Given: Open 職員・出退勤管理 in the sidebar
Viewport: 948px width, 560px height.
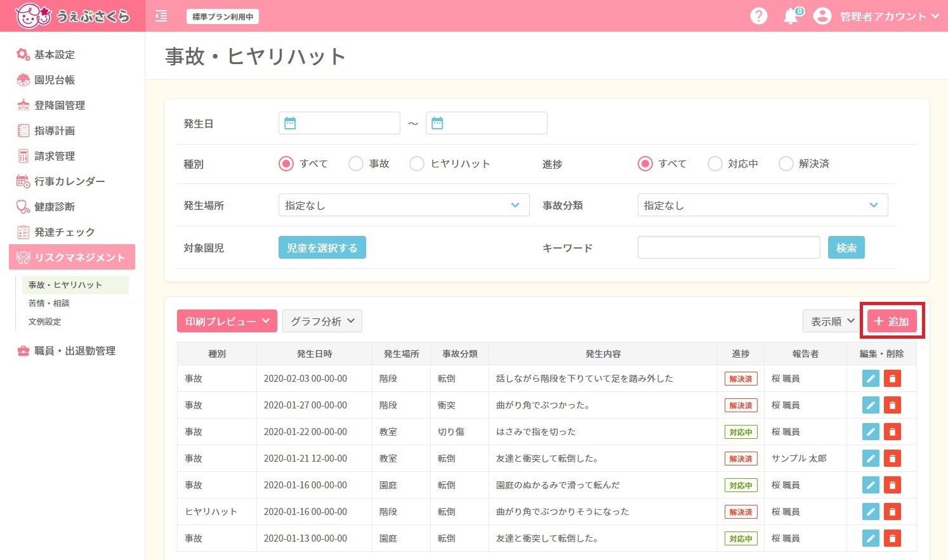Looking at the screenshot, I should (74, 351).
